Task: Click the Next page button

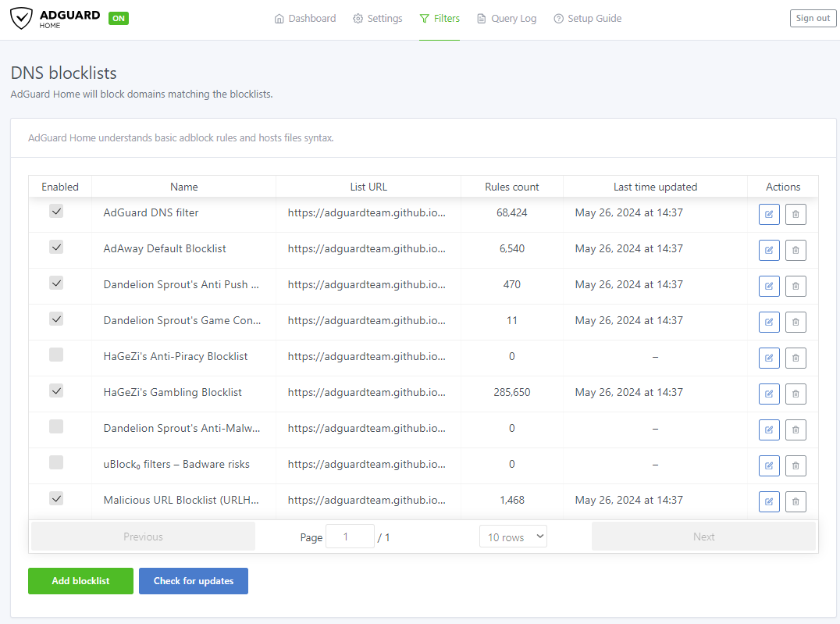Action: click(x=703, y=537)
